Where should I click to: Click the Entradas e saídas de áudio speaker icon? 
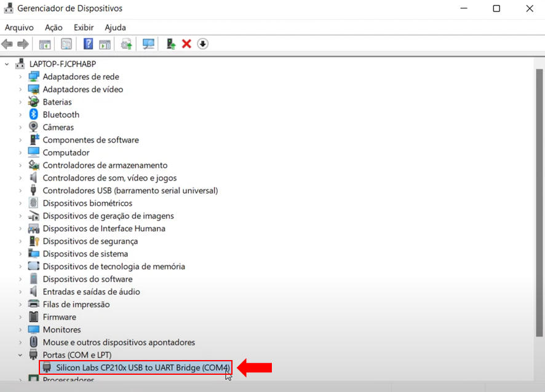33,291
